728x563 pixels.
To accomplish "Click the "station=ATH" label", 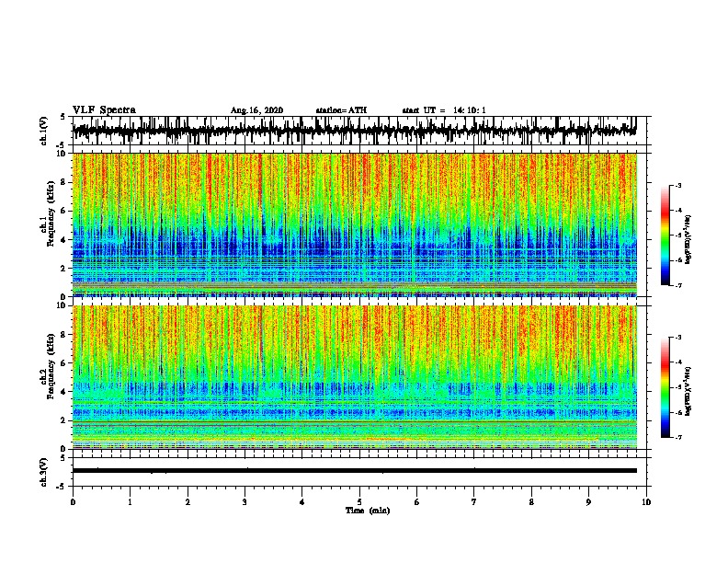I will (x=341, y=110).
